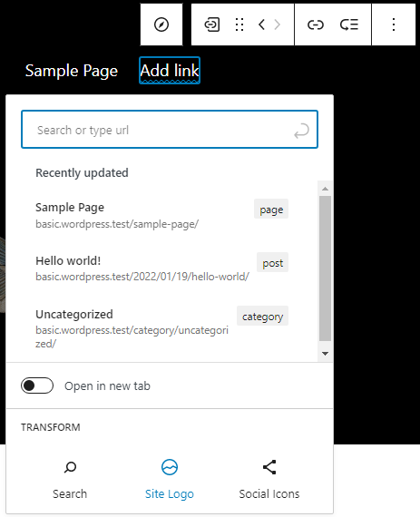Select the Sample Page suggestion
This screenshot has height=517, width=420.
click(x=161, y=216)
